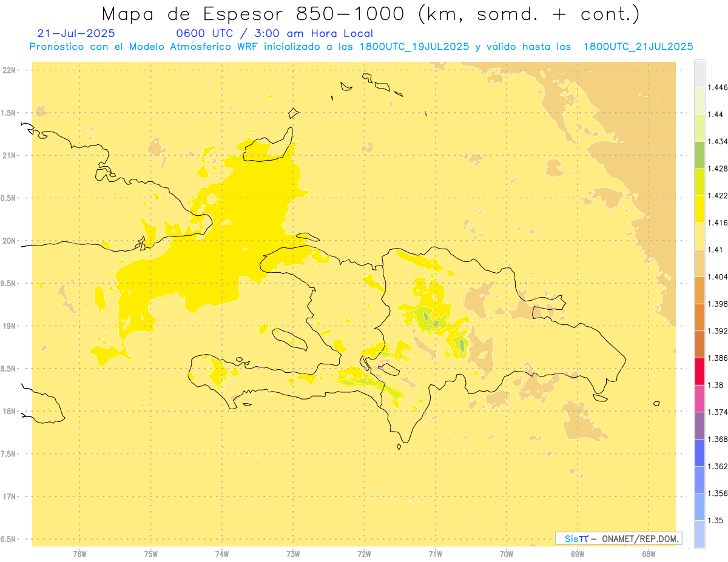The height and width of the screenshot is (562, 728).
Task: Click the legend value '1.362'
Action: click(717, 466)
